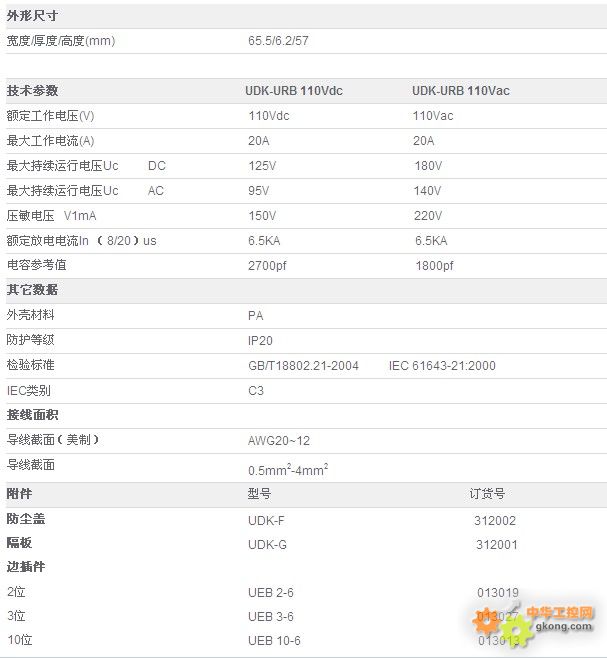
Task: Select the UDK-URB 110Vac column header
Action: tap(460, 91)
